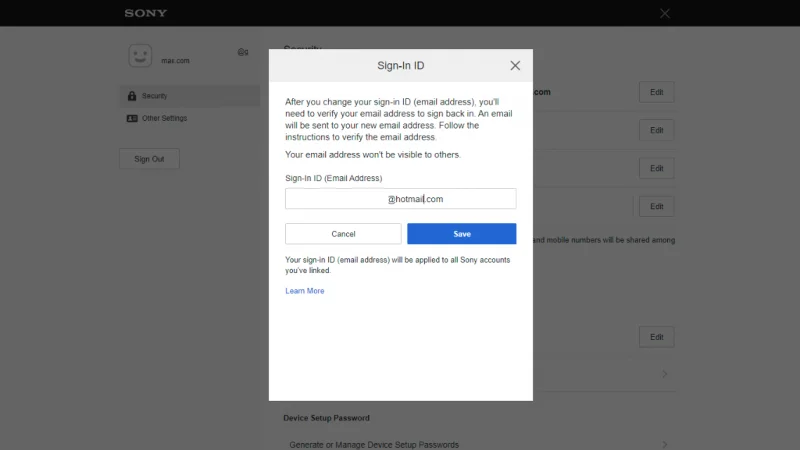Close the Sign-In ID dialog
This screenshot has width=800, height=450.
pos(515,65)
